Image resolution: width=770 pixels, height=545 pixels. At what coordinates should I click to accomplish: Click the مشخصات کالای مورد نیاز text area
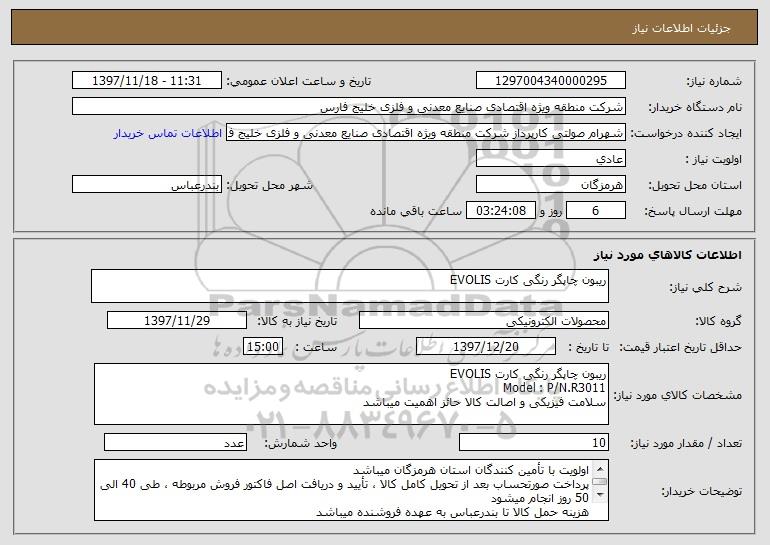click(x=351, y=394)
